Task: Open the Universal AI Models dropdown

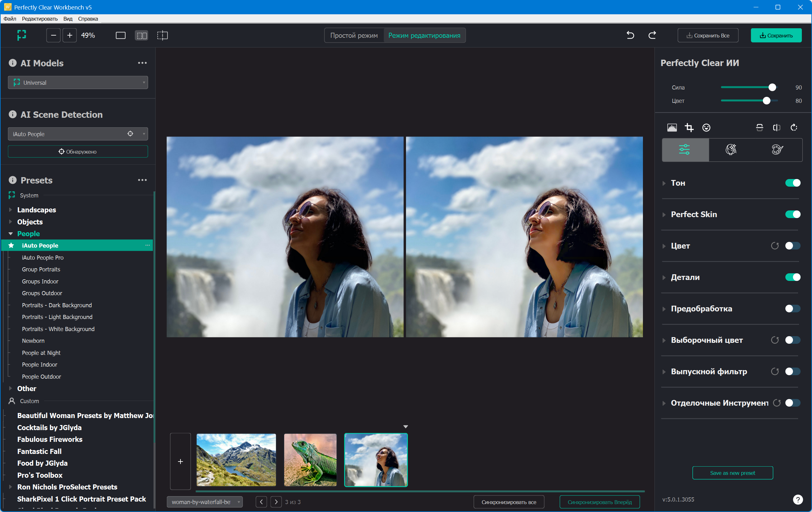Action: tap(78, 83)
